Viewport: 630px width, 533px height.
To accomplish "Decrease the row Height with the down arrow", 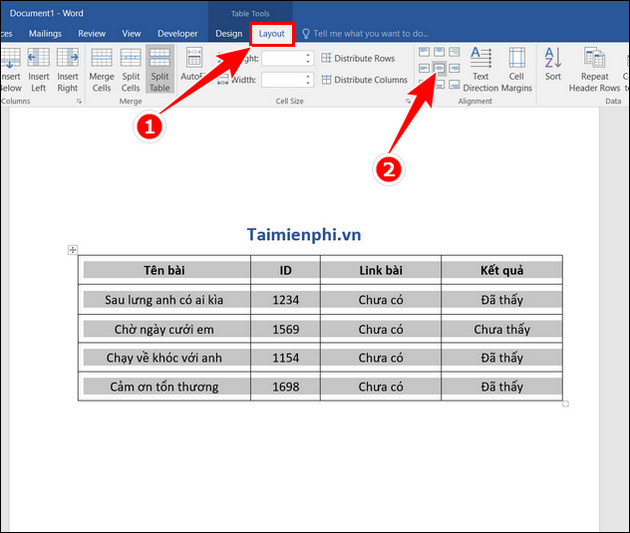I will (x=308, y=62).
